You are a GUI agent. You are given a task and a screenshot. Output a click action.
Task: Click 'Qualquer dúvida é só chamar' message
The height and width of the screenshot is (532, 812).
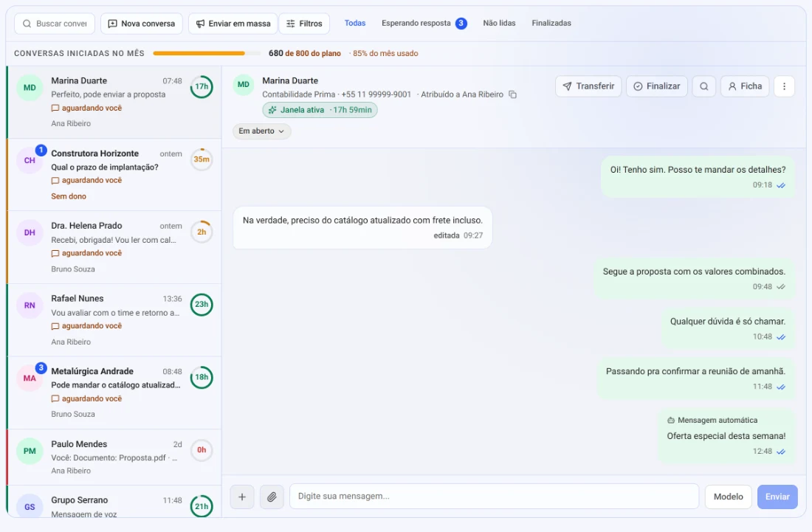728,328
